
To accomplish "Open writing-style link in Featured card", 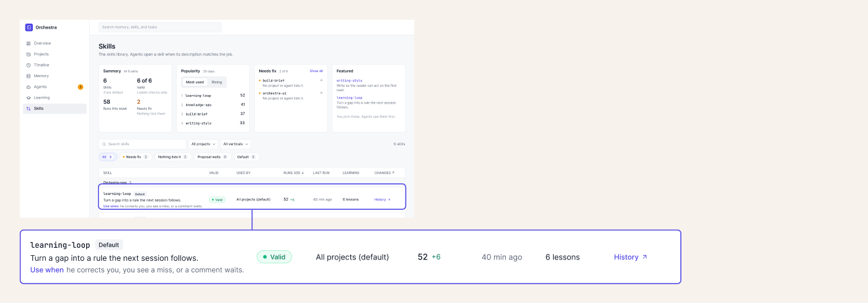I will click(349, 80).
